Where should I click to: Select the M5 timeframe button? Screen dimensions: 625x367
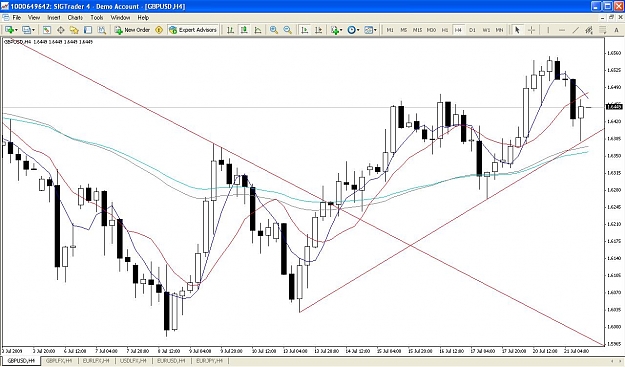coord(403,30)
